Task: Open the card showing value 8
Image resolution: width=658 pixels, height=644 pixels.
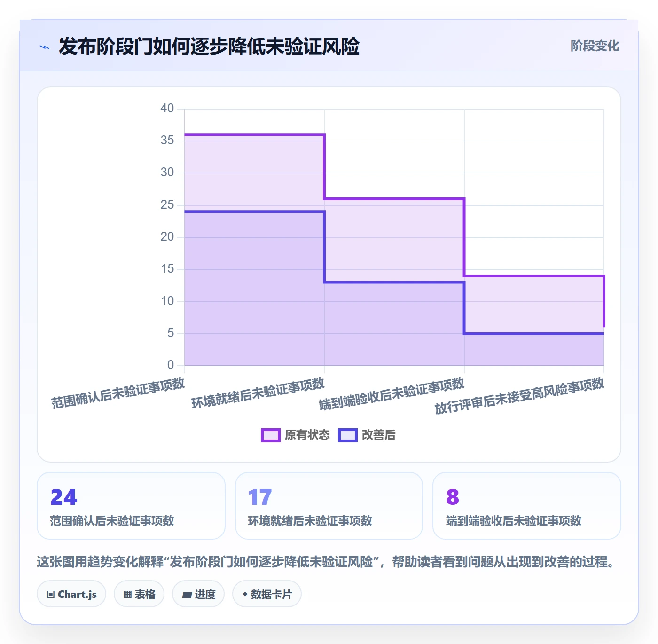Action: pos(527,506)
